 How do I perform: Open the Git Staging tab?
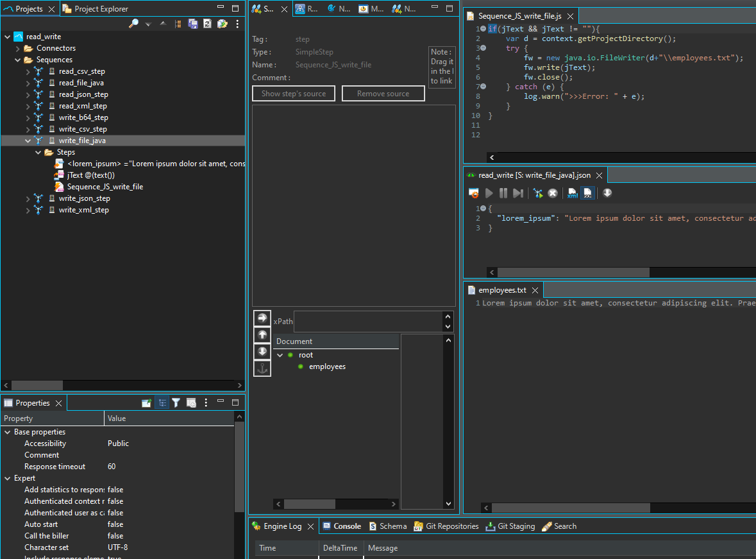[510, 526]
